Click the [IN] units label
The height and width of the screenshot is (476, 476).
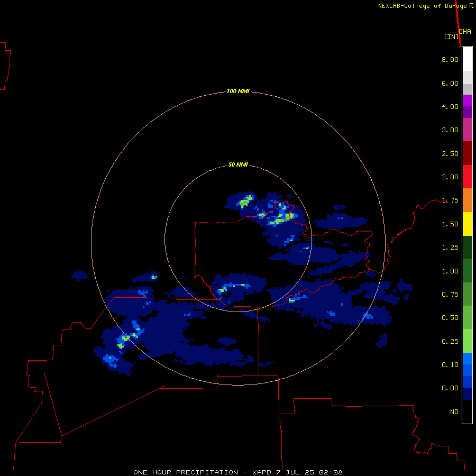point(451,36)
